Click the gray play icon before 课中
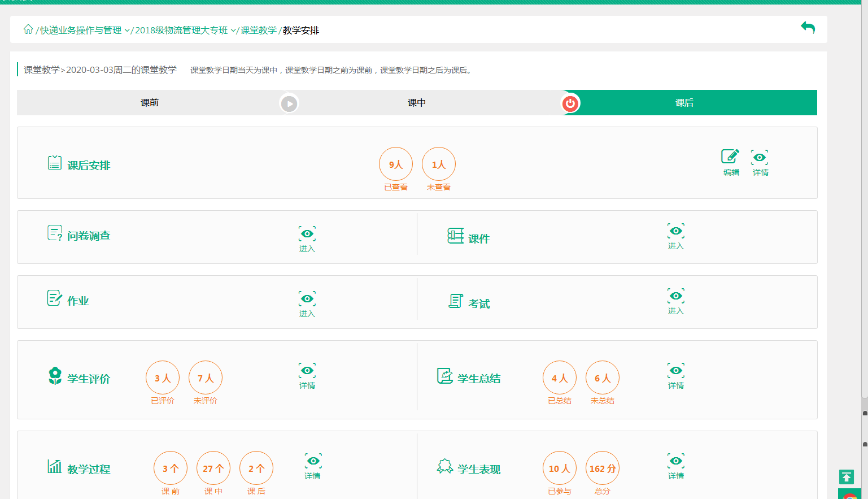Viewport: 868px width, 499px height. [289, 103]
